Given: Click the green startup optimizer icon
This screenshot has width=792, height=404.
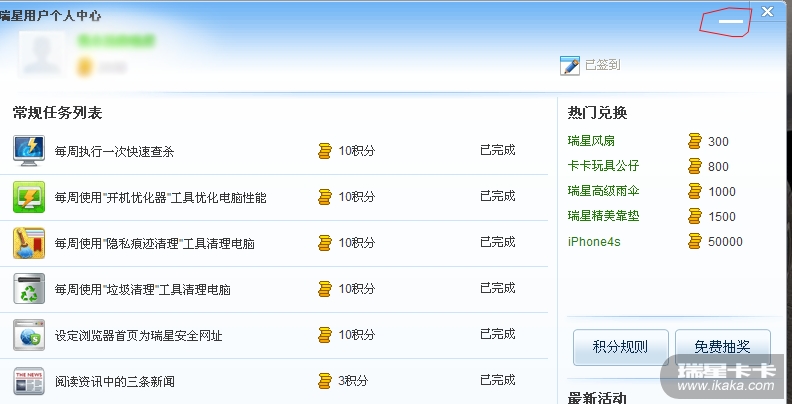Looking at the screenshot, I should (29, 197).
